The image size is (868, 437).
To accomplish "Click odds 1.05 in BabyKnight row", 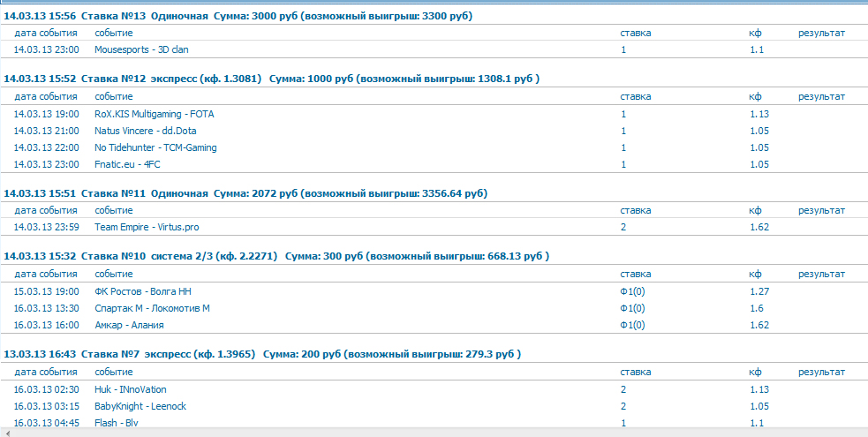I will click(759, 406).
